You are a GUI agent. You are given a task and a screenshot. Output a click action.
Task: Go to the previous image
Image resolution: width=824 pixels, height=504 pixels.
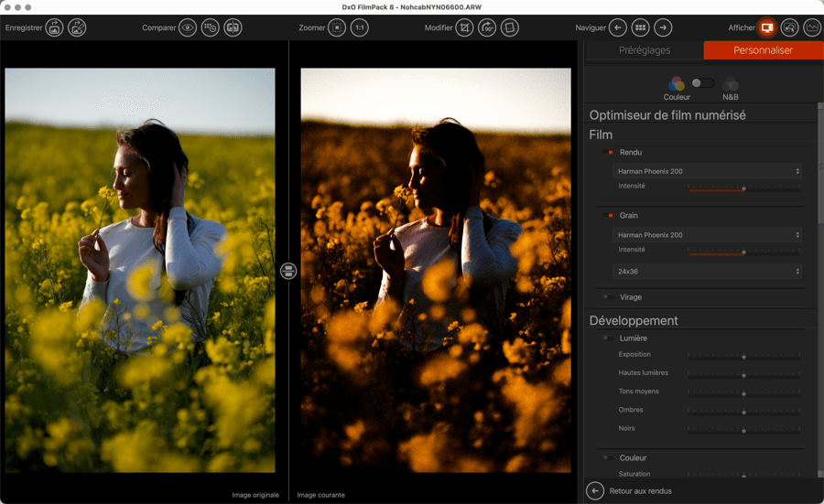click(x=618, y=27)
